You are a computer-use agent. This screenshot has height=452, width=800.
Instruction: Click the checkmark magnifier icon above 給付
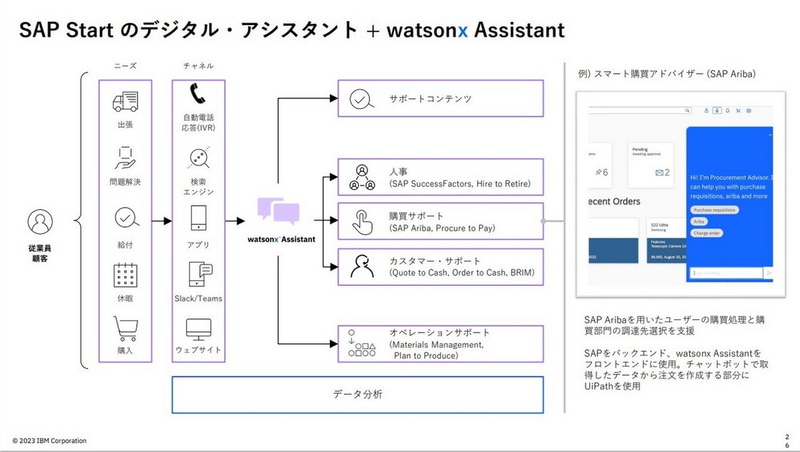126,218
